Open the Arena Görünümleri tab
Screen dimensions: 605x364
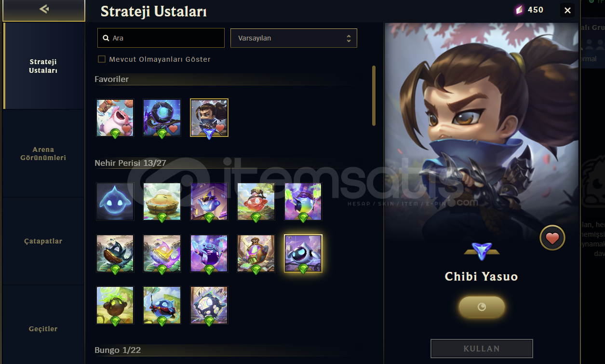tap(43, 154)
